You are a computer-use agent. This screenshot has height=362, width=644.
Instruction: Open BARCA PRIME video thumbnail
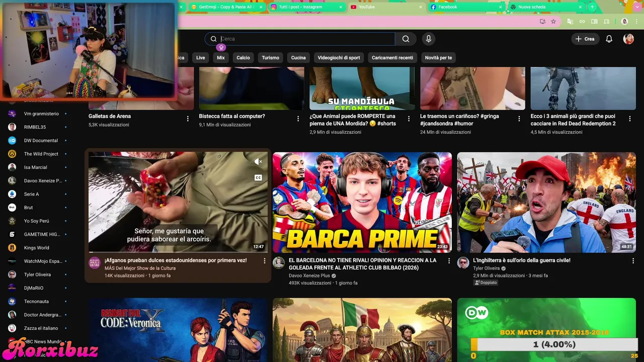click(362, 202)
